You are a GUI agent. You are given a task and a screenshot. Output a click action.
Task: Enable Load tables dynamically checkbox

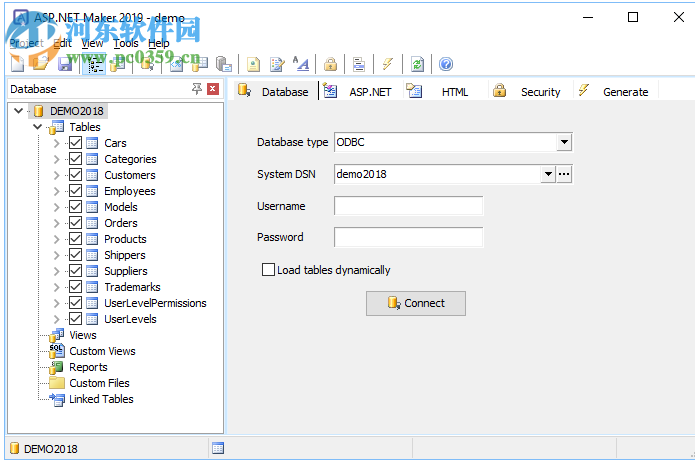pos(268,269)
